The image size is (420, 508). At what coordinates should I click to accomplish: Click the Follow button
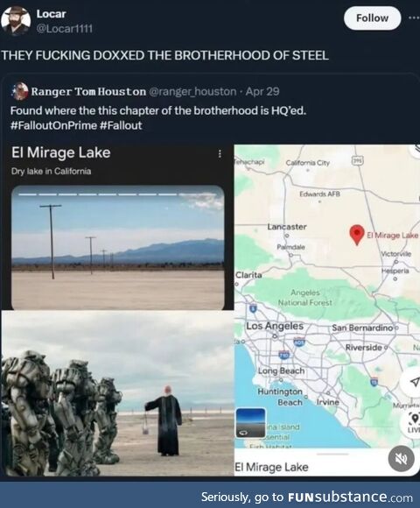click(372, 18)
